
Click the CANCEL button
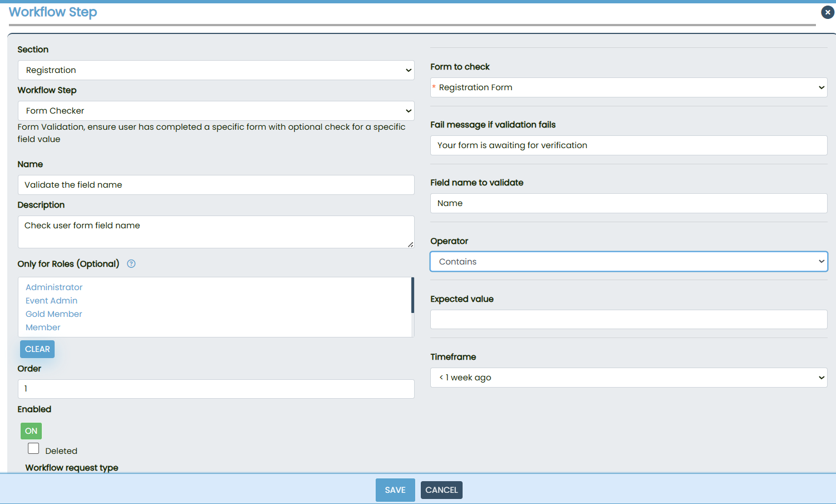coord(441,490)
